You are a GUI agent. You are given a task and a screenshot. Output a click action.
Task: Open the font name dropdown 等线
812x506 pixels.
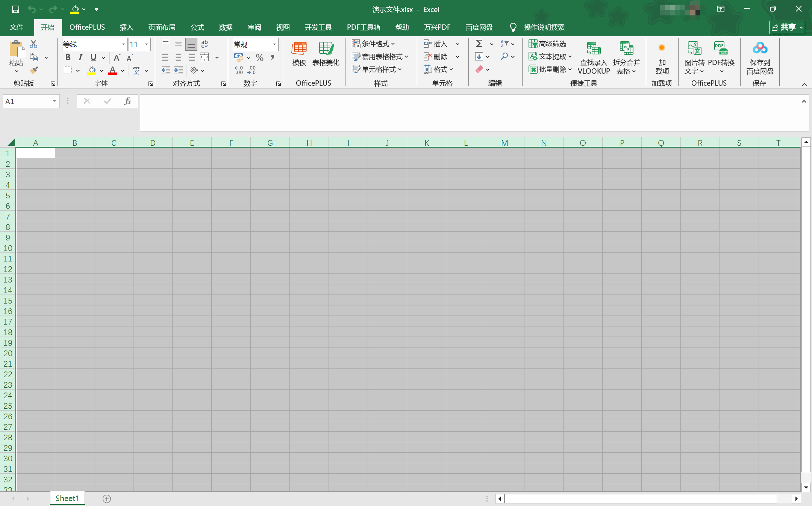pos(123,44)
